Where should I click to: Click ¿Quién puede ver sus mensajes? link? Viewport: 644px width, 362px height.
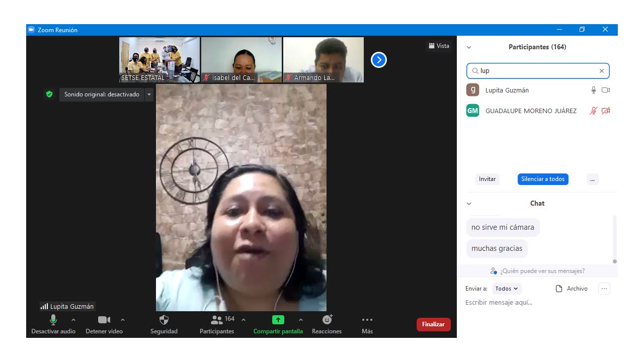pyautogui.click(x=542, y=271)
